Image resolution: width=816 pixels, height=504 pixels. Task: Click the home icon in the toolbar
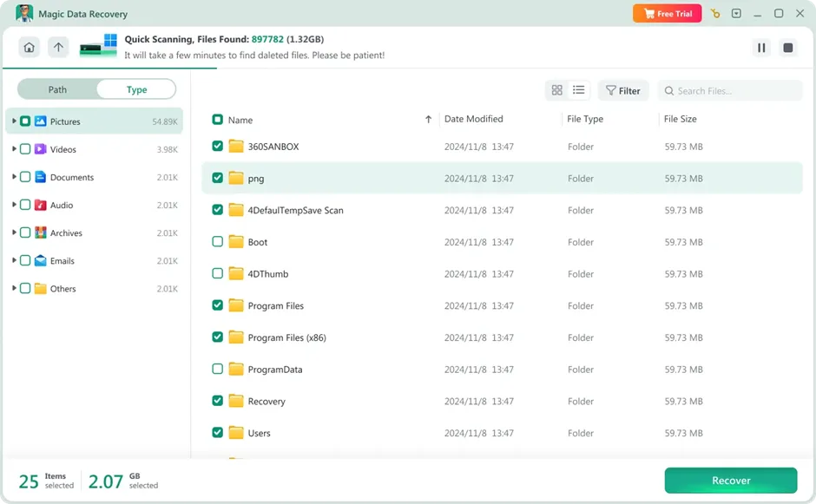[x=29, y=47]
